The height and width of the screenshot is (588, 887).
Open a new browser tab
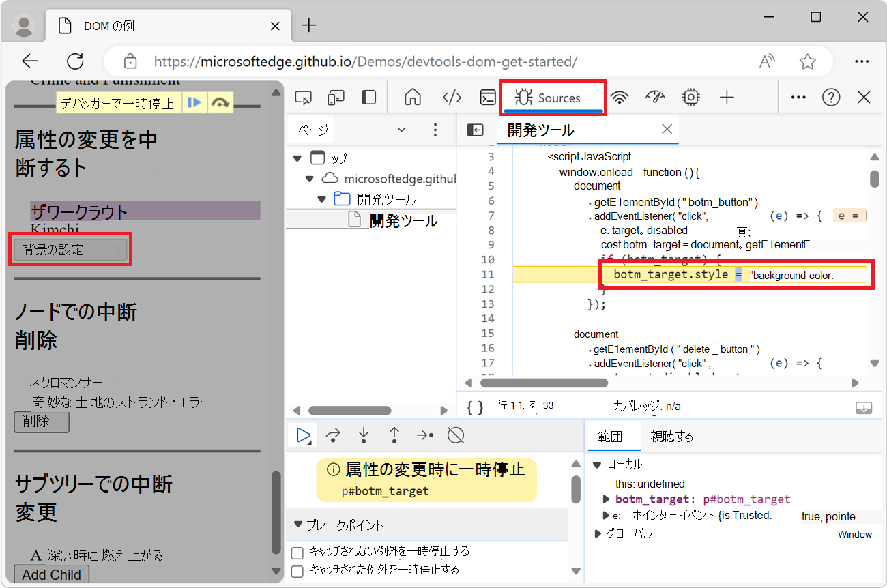[309, 26]
